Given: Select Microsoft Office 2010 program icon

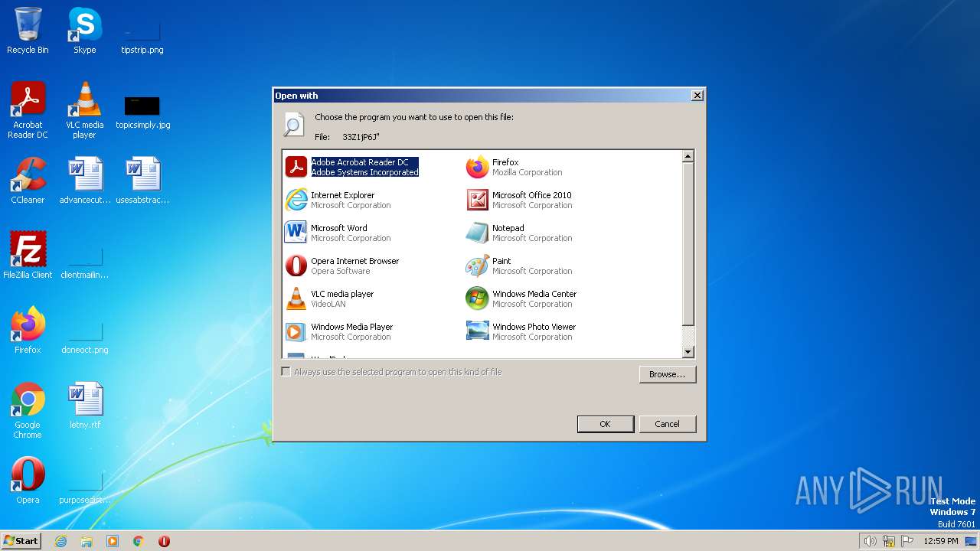Looking at the screenshot, I should (478, 200).
